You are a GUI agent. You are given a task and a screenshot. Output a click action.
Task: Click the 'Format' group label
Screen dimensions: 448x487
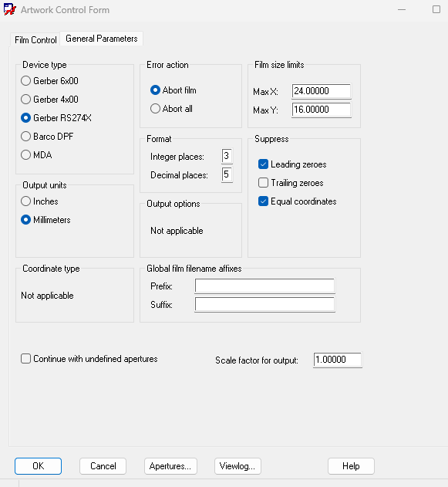[x=159, y=139]
